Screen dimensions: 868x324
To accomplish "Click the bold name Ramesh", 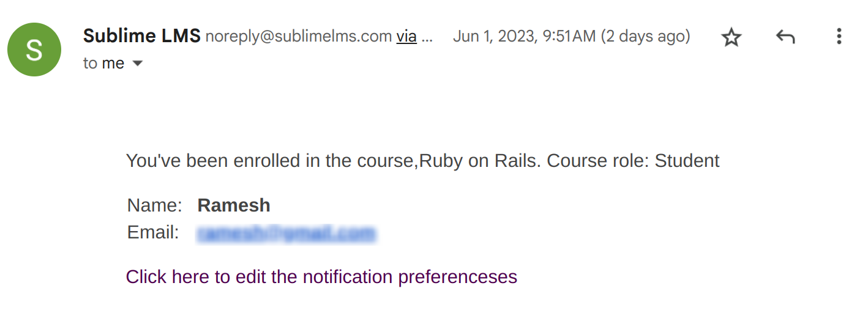I will click(x=233, y=205).
